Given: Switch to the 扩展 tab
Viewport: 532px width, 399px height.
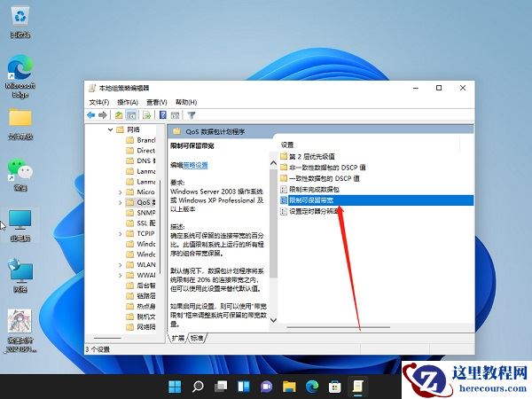Looking at the screenshot, I should click(178, 338).
